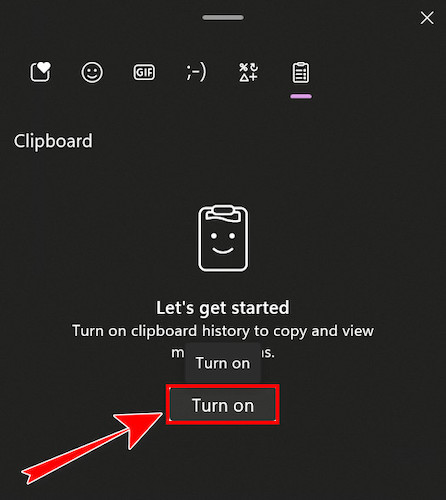Screen dimensions: 446x500
Task: Select the Kaomoji ;-) tab
Action: pos(196,72)
